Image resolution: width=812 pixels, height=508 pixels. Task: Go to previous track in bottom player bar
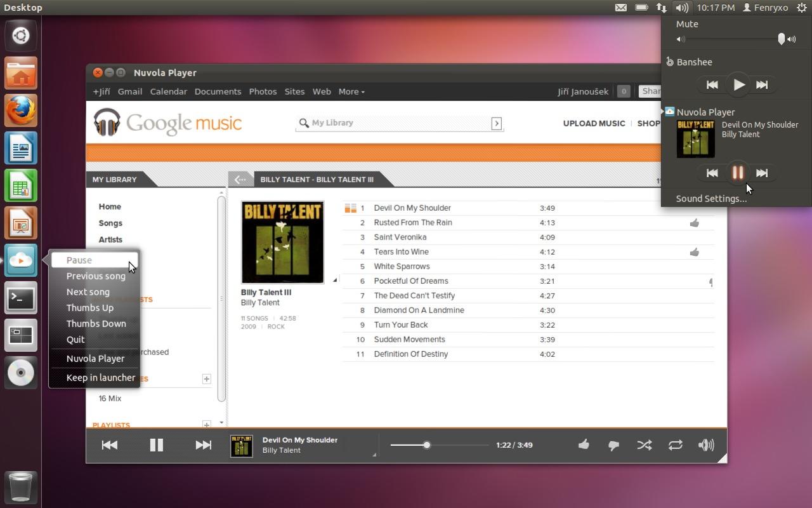(109, 445)
